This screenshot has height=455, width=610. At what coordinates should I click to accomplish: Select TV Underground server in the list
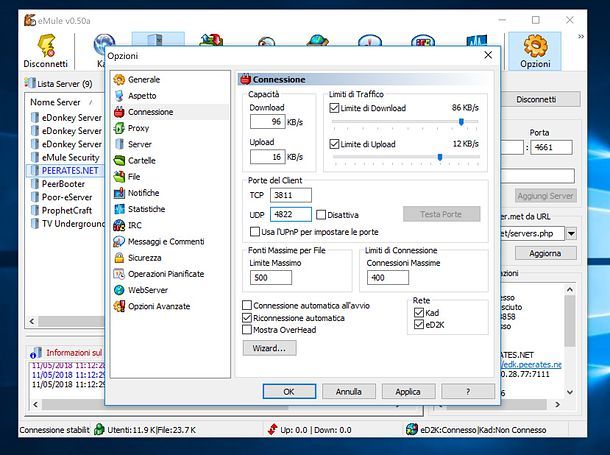click(x=73, y=224)
